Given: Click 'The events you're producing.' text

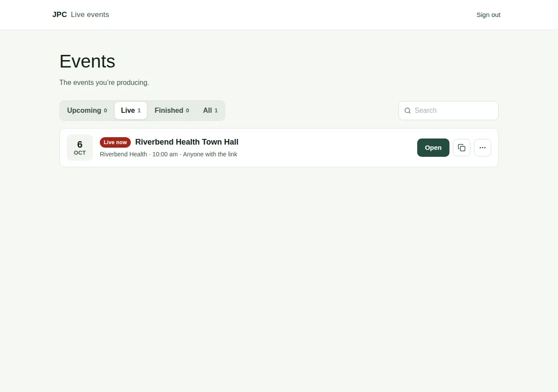Looking at the screenshot, I should tap(104, 83).
